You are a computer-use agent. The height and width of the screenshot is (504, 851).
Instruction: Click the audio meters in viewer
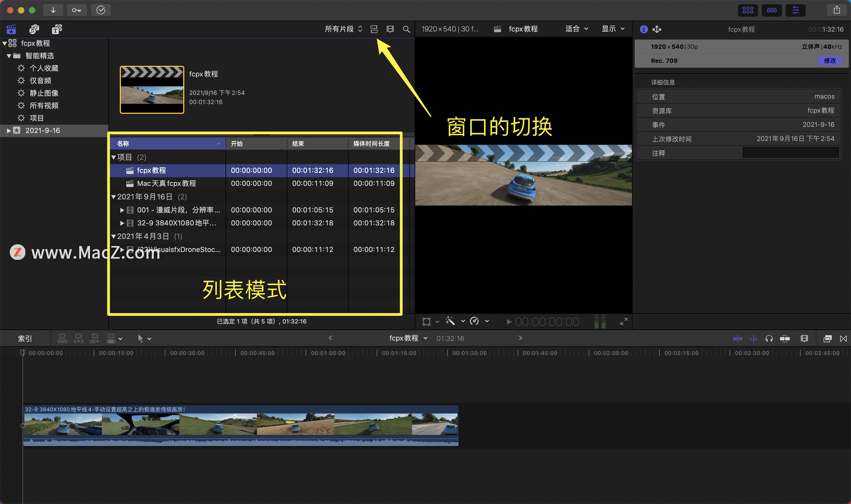pyautogui.click(x=600, y=321)
